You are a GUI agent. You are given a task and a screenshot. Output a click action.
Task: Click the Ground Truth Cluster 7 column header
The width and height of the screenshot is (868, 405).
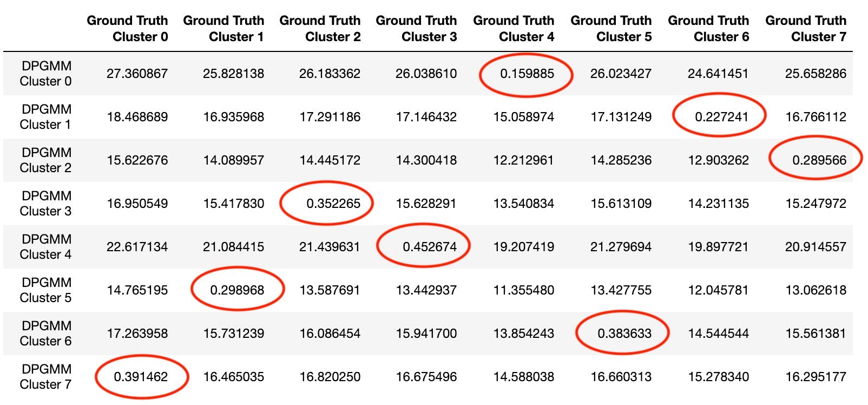point(806,29)
